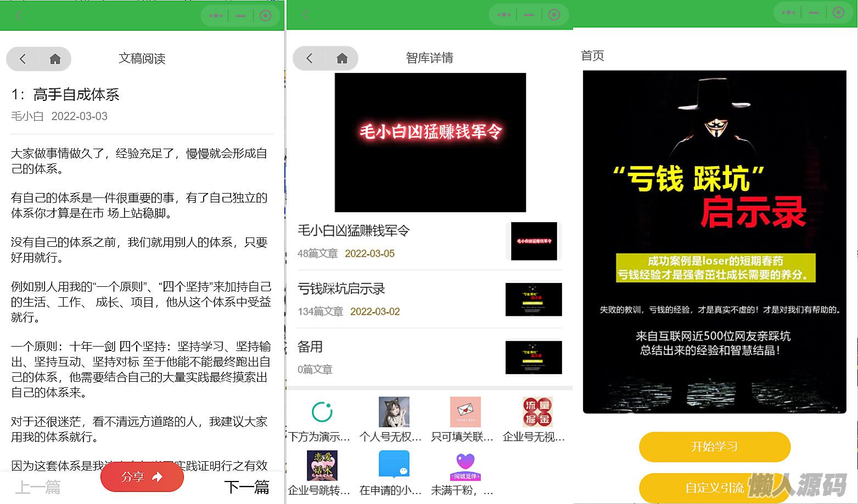Image resolution: width=858 pixels, height=504 pixels.
Task: Click the yellow 自定义引流 button
Action: tap(715, 488)
